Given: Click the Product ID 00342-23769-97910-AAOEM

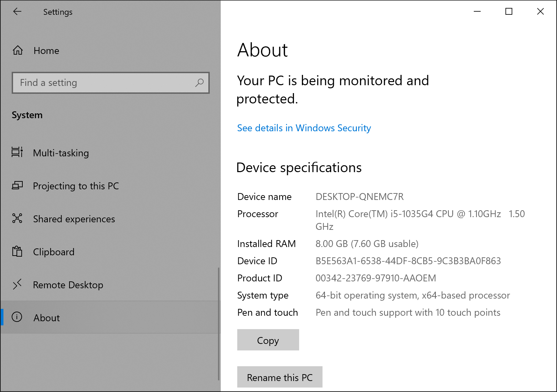Looking at the screenshot, I should pyautogui.click(x=376, y=278).
